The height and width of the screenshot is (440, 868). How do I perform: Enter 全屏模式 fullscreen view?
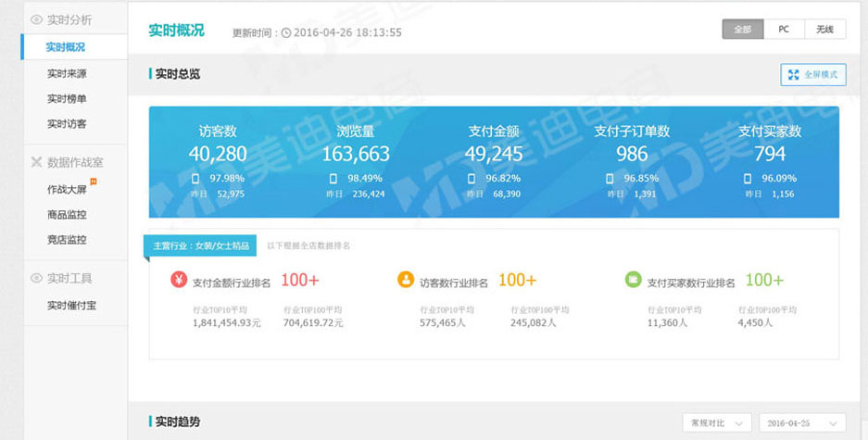coord(813,74)
